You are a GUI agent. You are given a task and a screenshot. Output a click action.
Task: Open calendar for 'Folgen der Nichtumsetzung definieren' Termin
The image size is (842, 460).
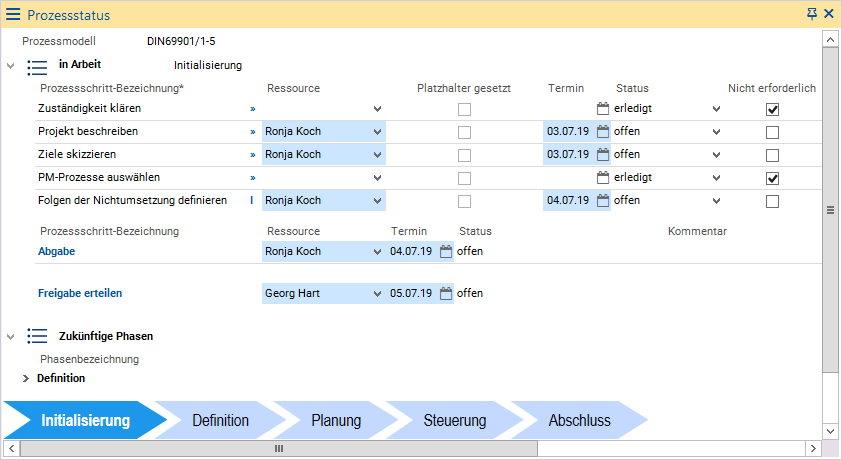(x=603, y=200)
